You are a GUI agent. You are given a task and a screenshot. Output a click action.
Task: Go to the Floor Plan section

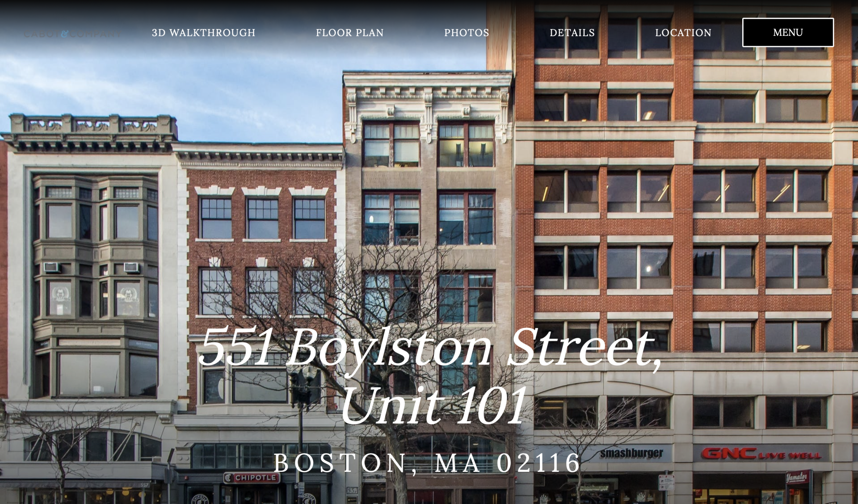(x=349, y=33)
